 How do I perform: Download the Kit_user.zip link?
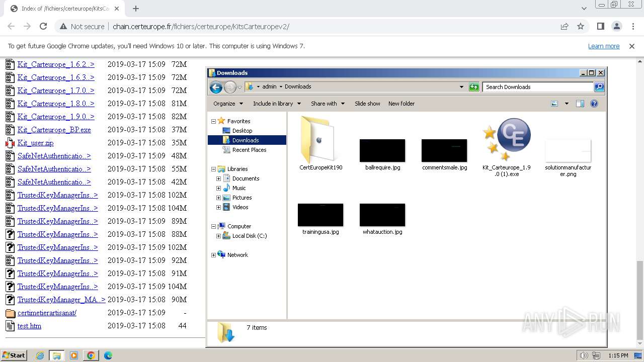(x=35, y=143)
